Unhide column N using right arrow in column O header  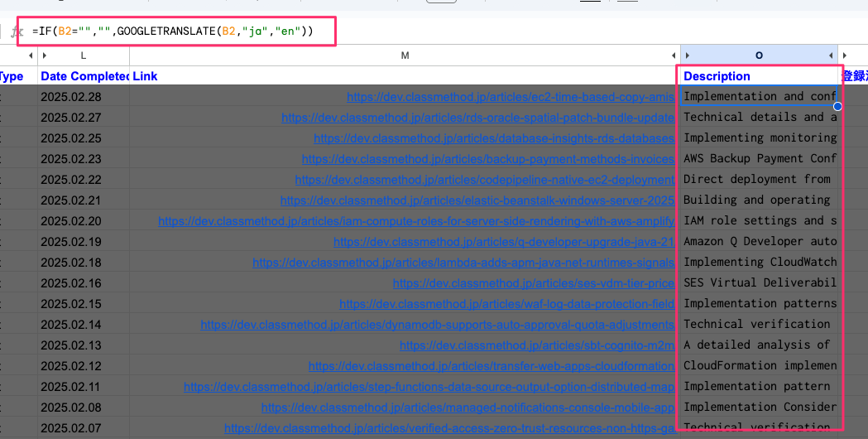(x=688, y=55)
